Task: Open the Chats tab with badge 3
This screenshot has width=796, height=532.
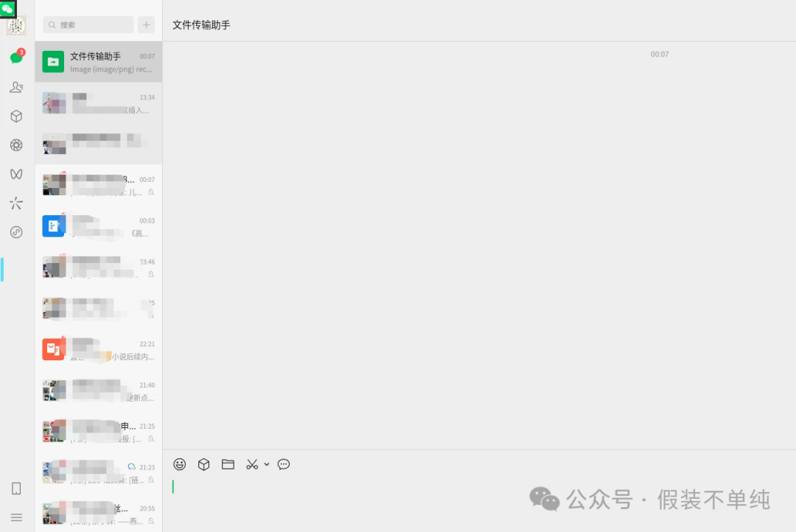Action: 16,57
